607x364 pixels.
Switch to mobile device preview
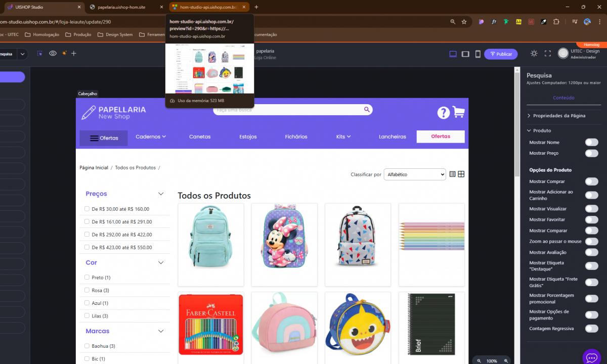[478, 54]
